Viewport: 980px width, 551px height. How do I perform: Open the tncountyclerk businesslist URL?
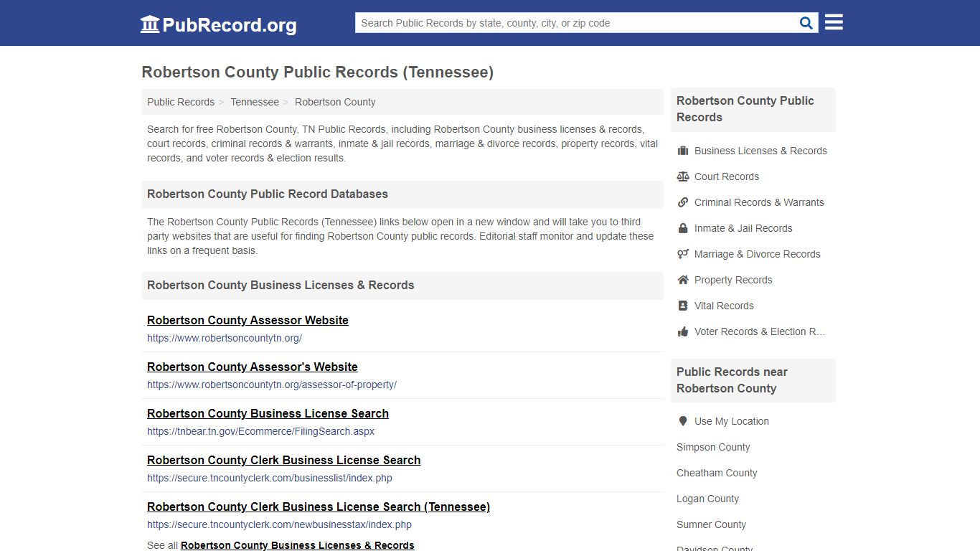tap(270, 478)
